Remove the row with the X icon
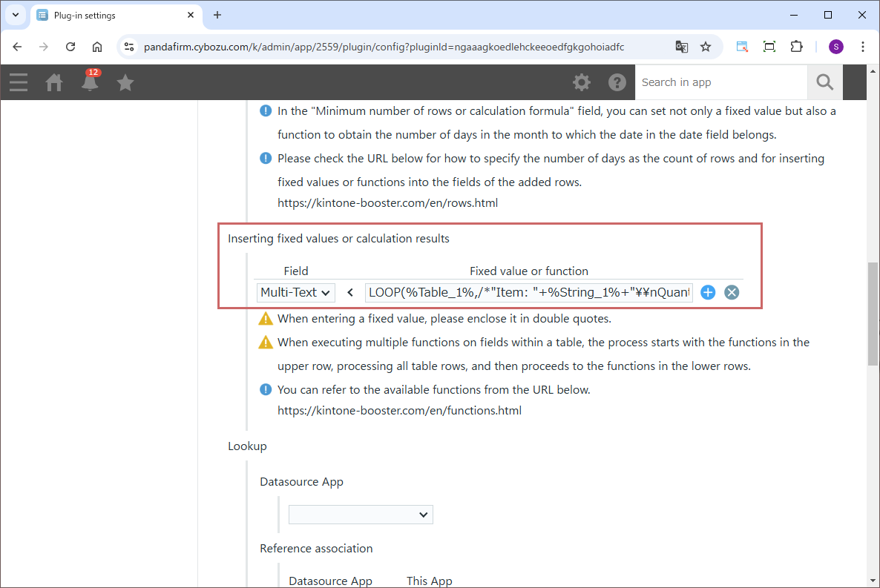 coord(732,292)
